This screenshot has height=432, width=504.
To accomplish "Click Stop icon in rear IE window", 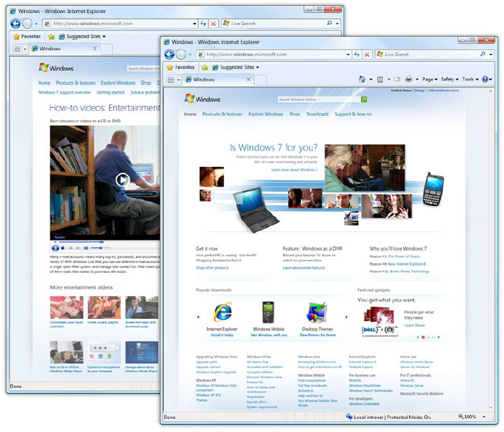I will tap(213, 24).
